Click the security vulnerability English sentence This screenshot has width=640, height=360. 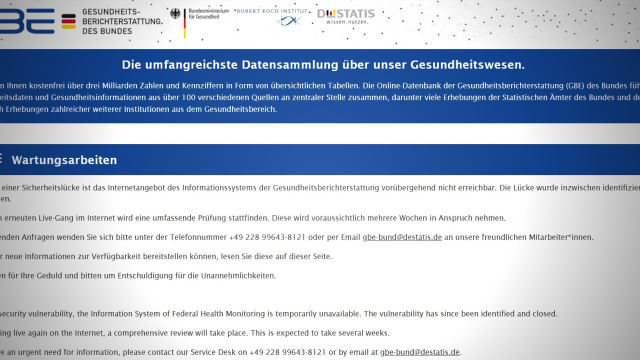(278, 314)
